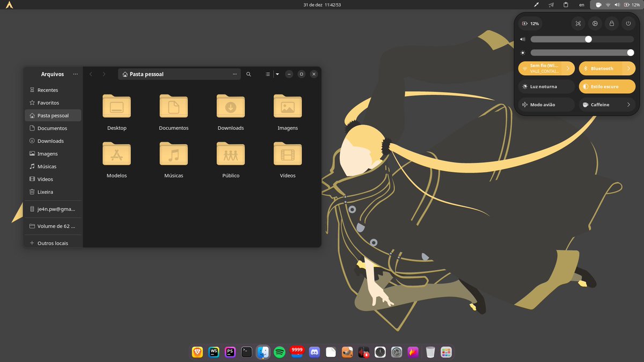The width and height of the screenshot is (644, 362).
Task: Open the power off menu icon
Action: (x=628, y=24)
